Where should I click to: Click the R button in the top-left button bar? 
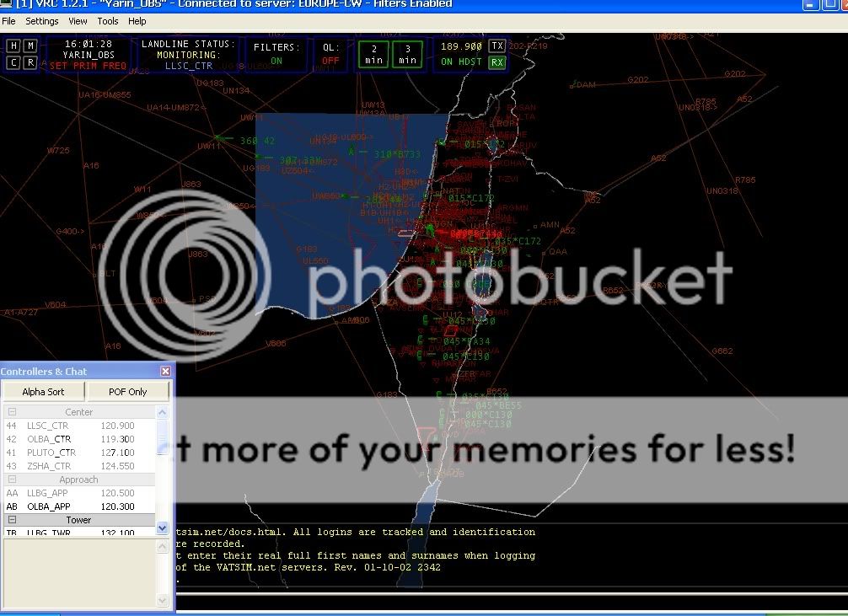(30, 62)
